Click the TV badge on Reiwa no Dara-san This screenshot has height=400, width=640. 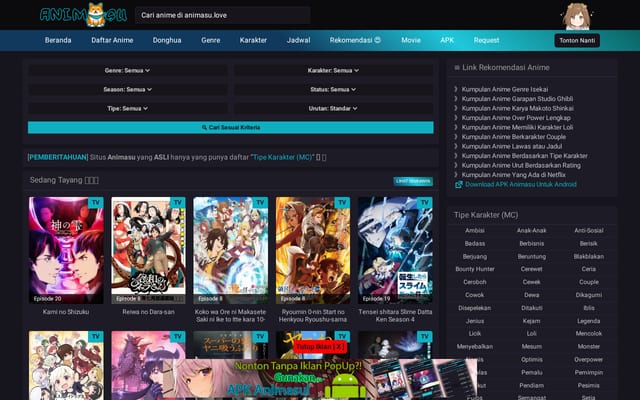[x=178, y=202]
